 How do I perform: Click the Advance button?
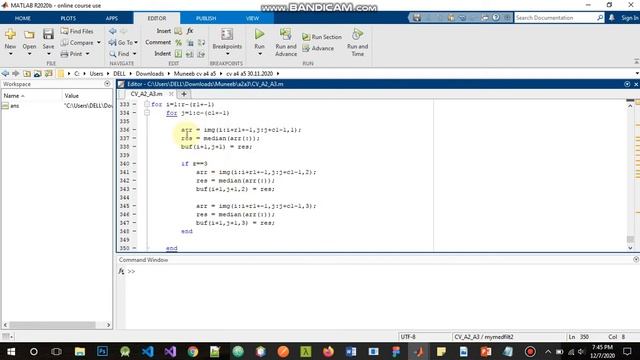tap(318, 48)
